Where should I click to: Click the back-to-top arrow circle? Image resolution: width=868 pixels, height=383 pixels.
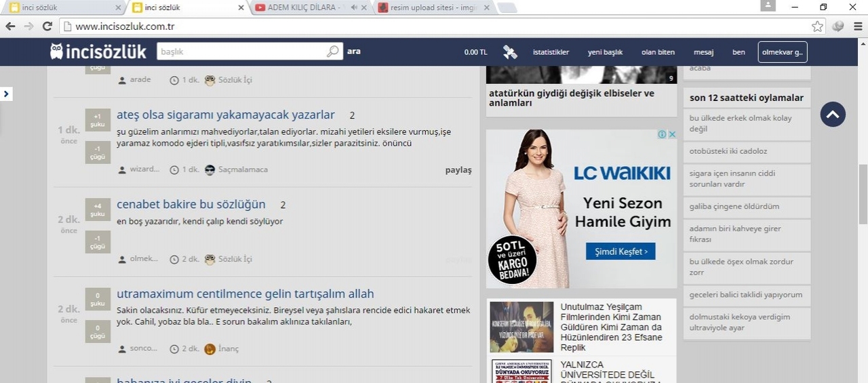point(833,115)
